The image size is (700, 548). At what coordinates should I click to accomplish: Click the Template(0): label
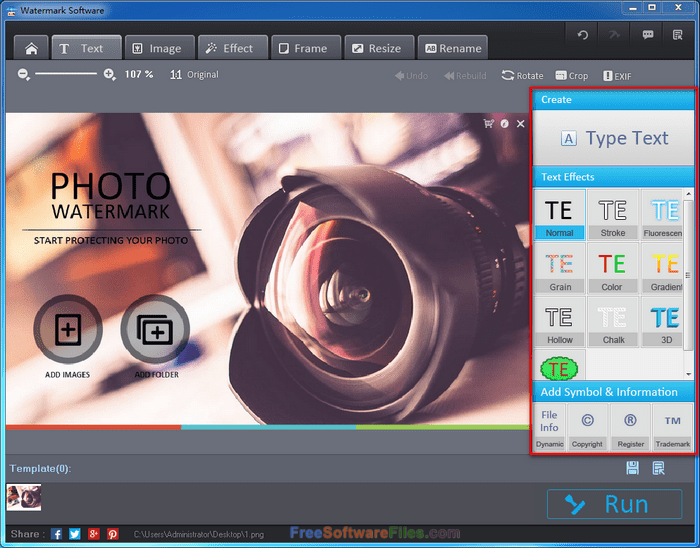[40, 469]
